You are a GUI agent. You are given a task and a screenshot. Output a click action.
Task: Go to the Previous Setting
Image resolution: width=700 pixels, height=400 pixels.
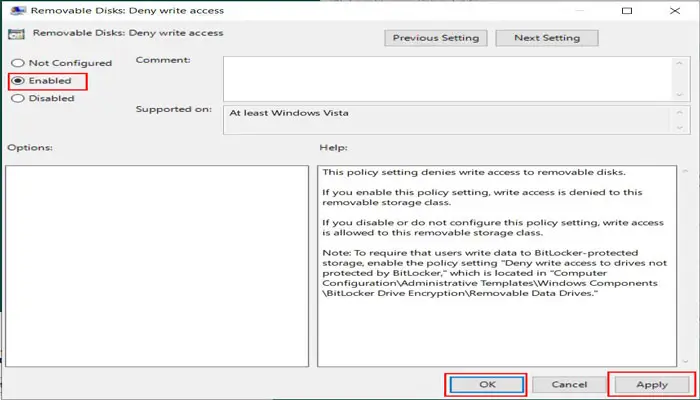(435, 38)
